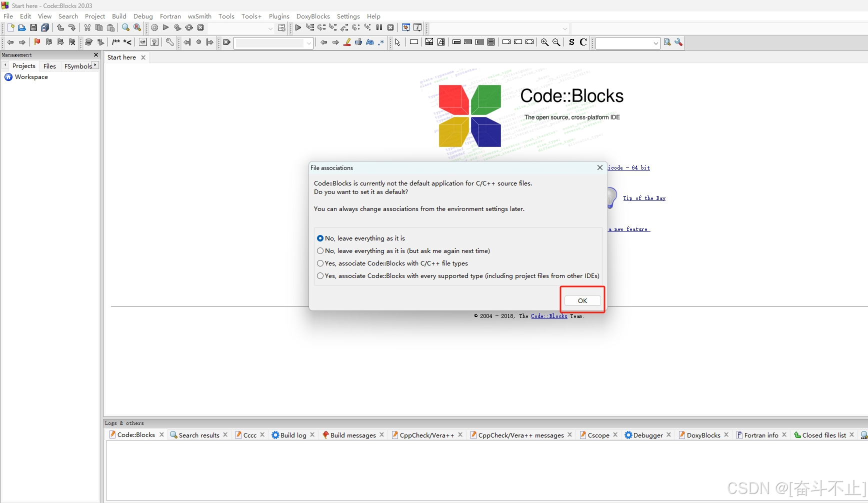
Task: Toggle comment C icon
Action: [583, 42]
